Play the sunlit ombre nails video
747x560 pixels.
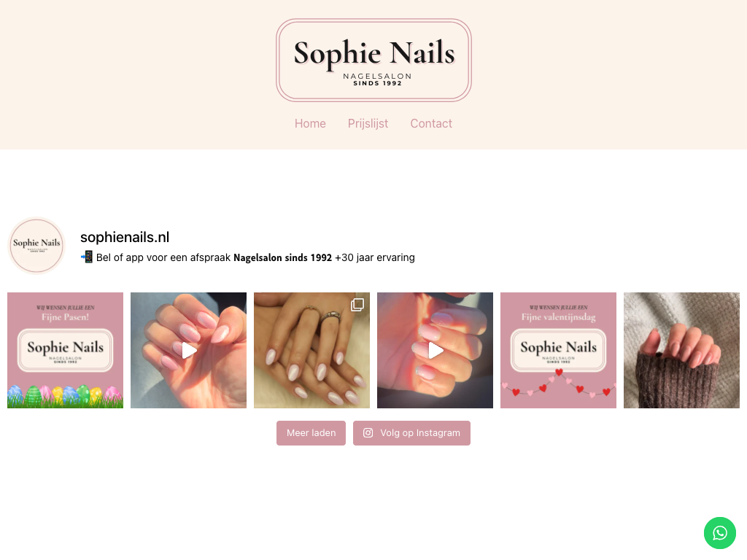click(435, 351)
